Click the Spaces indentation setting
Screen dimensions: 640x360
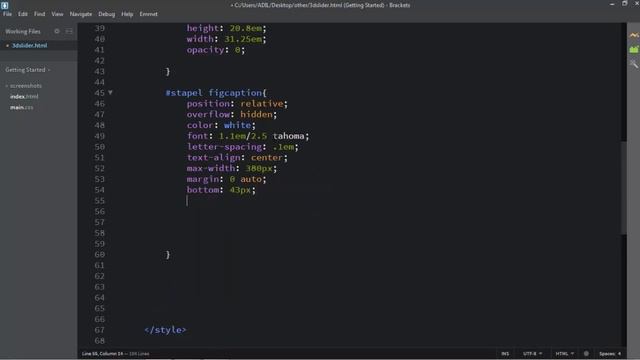coord(610,353)
